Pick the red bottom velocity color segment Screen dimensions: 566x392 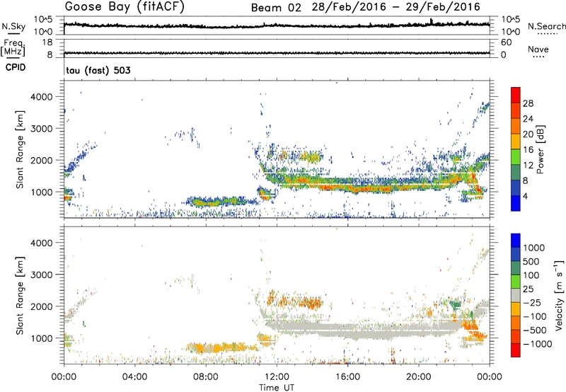(x=516, y=350)
